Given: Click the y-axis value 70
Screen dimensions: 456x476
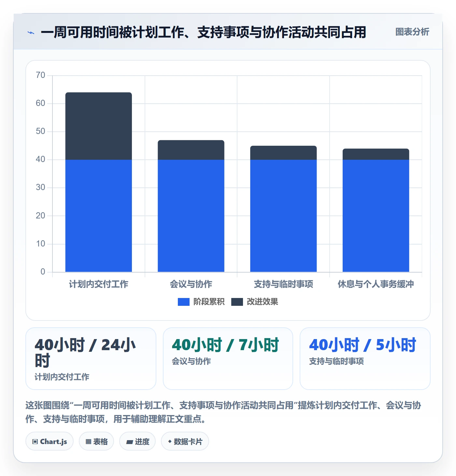Looking at the screenshot, I should click(41, 75).
